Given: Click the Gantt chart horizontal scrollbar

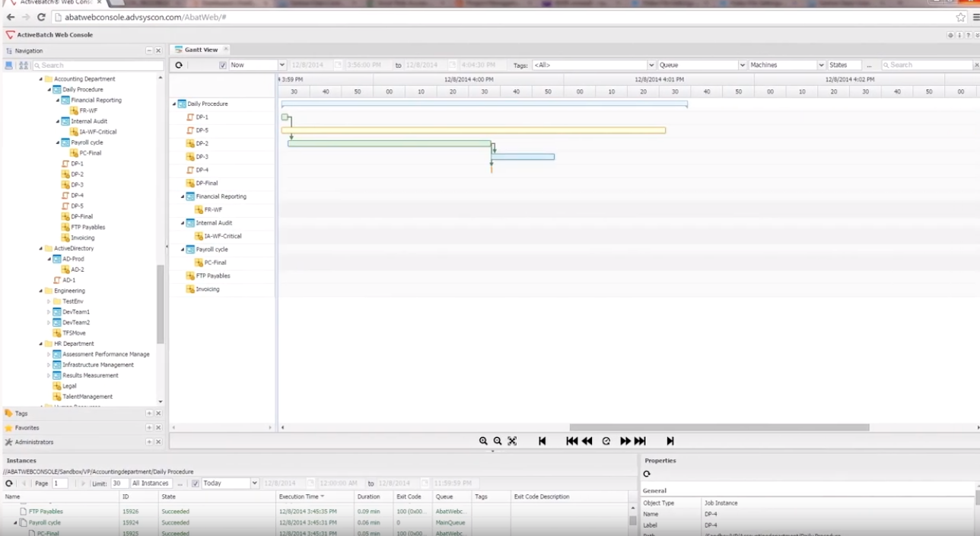Looking at the screenshot, I should coord(719,428).
